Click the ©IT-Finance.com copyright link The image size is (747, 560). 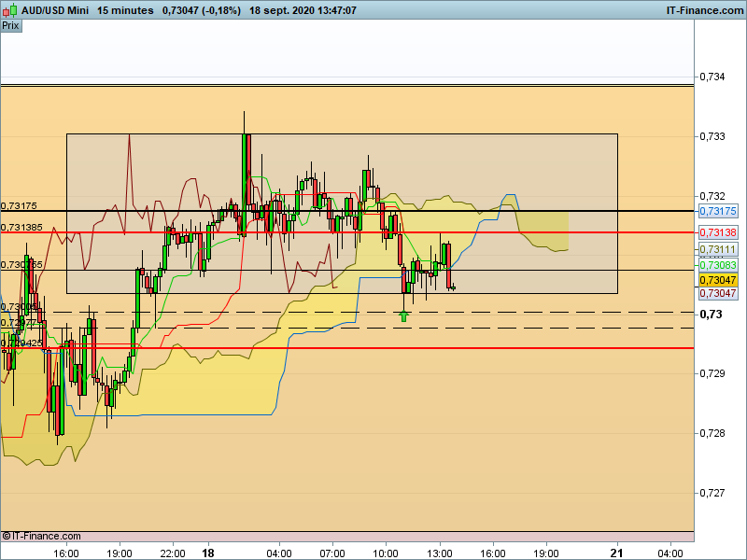(41, 536)
